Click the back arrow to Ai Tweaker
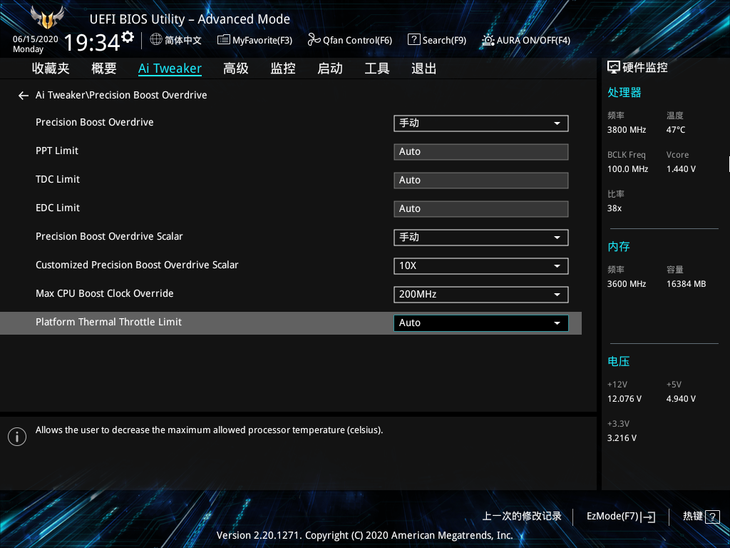This screenshot has height=548, width=730. pyautogui.click(x=23, y=96)
